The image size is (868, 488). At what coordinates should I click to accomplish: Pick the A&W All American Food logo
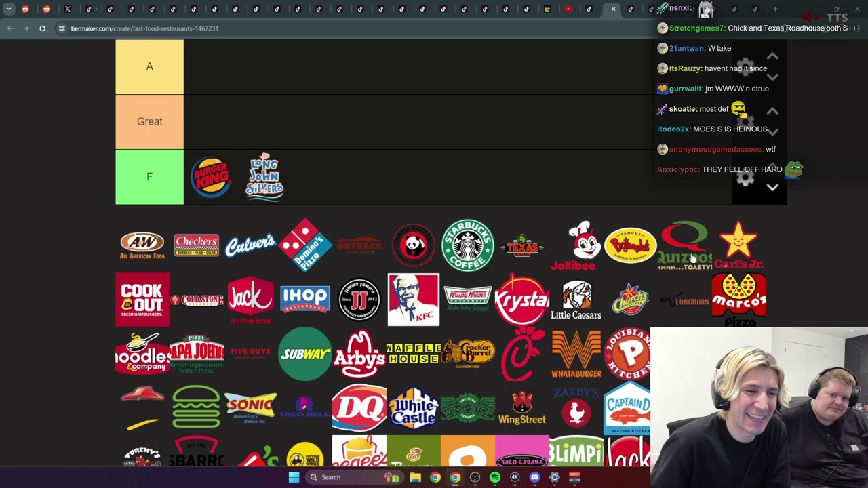142,245
